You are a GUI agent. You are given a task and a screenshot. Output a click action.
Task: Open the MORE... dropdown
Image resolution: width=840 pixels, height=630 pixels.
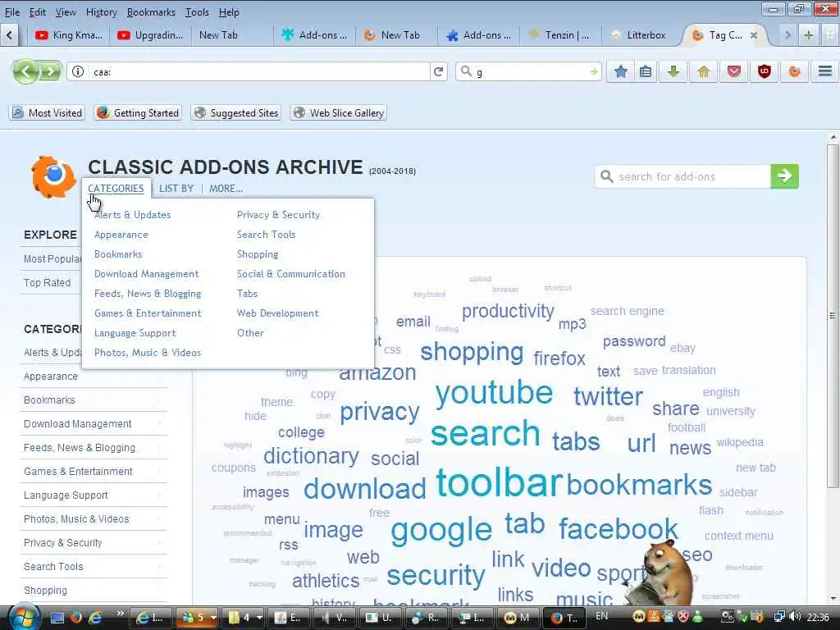tap(226, 189)
